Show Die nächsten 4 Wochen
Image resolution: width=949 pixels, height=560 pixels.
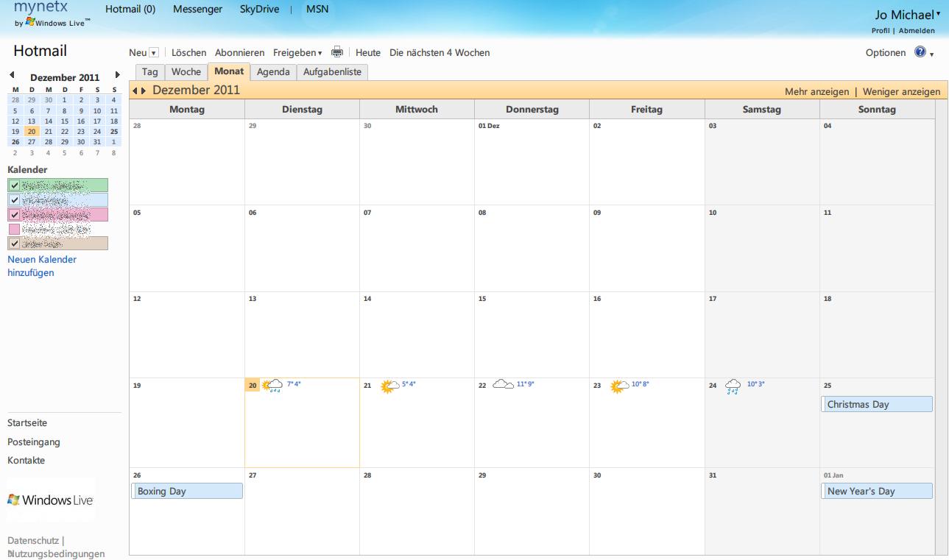click(x=440, y=52)
